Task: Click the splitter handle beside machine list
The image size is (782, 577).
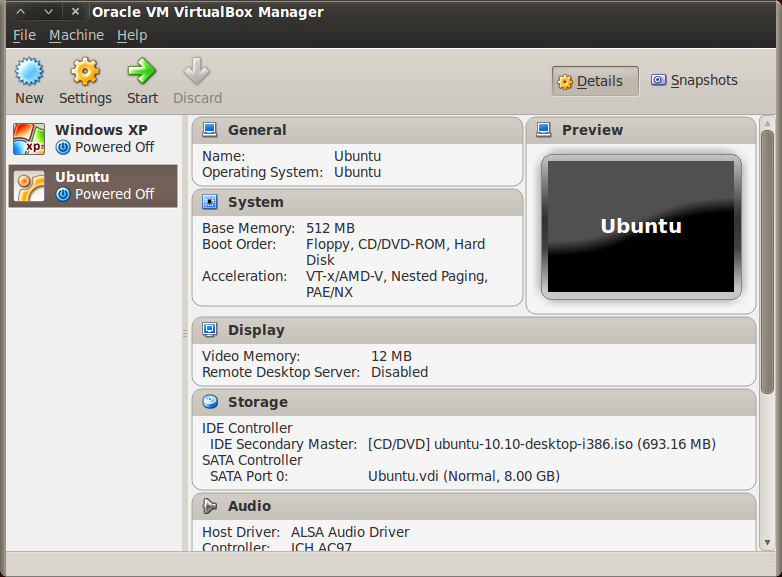Action: click(x=185, y=334)
